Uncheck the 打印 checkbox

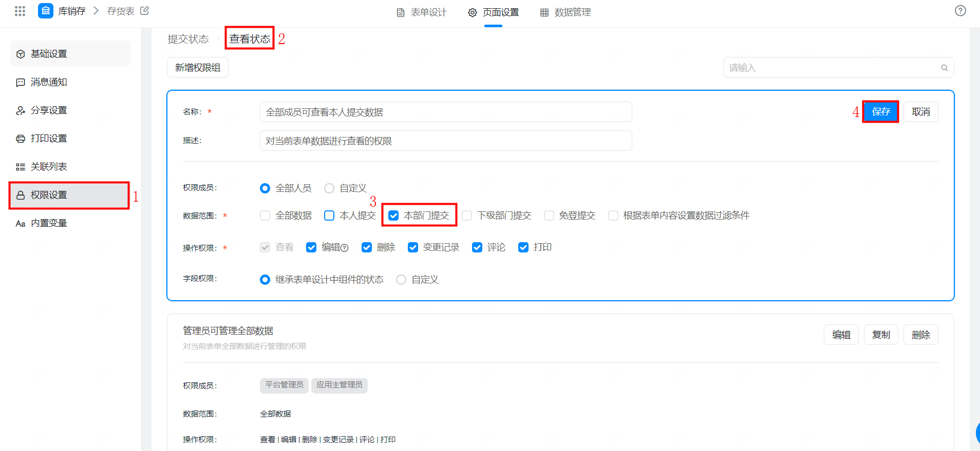coord(523,247)
